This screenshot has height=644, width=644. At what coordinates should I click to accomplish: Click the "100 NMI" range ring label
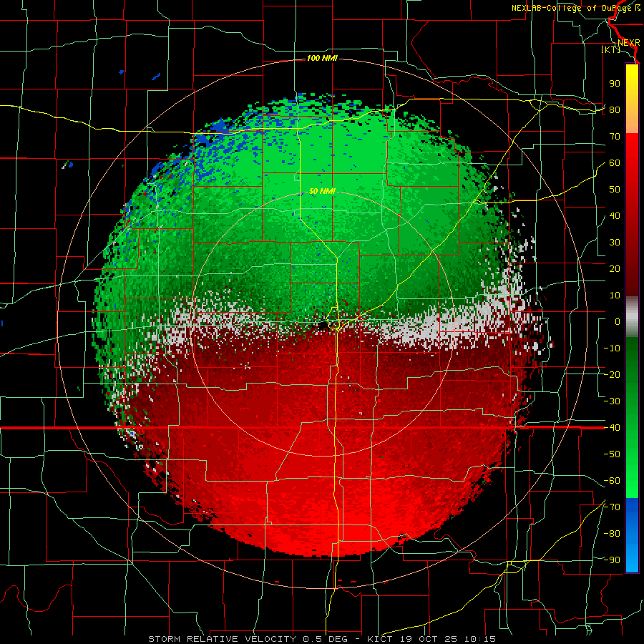click(322, 59)
